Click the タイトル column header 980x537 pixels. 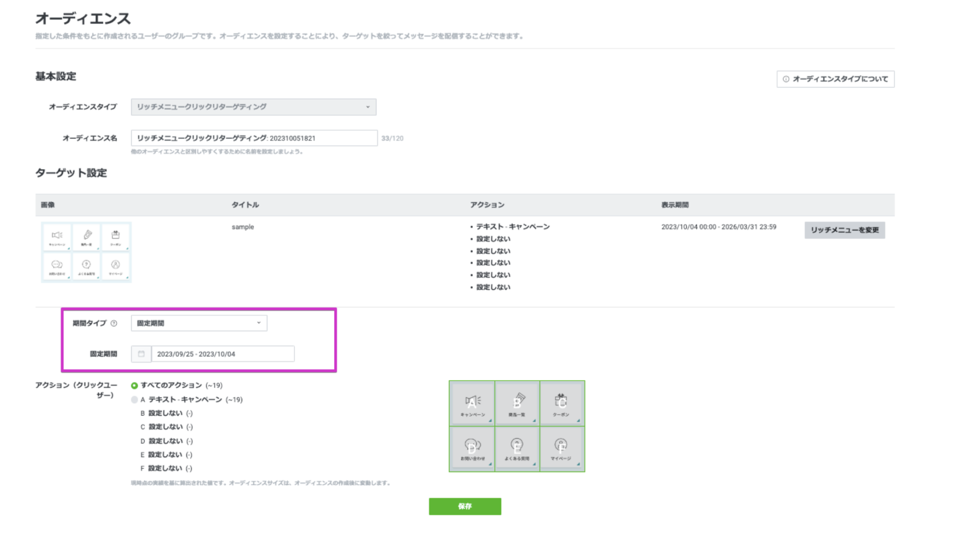tap(245, 205)
